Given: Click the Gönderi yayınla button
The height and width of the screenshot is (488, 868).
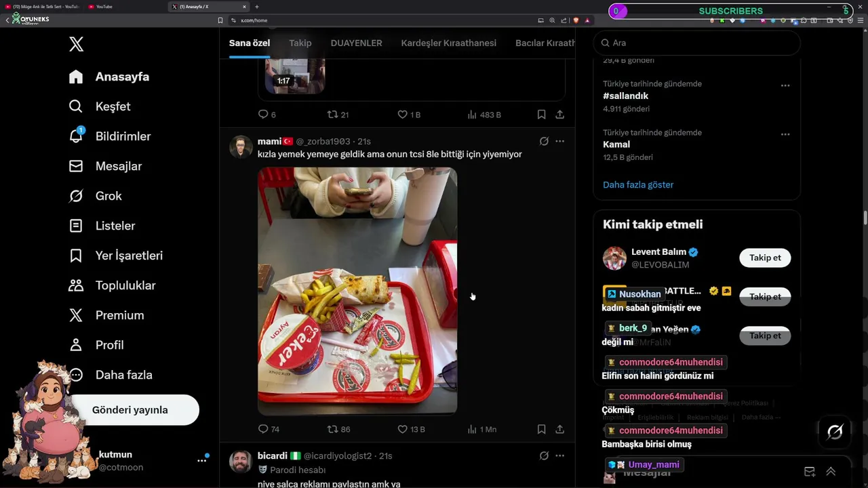Looking at the screenshot, I should click(x=130, y=410).
